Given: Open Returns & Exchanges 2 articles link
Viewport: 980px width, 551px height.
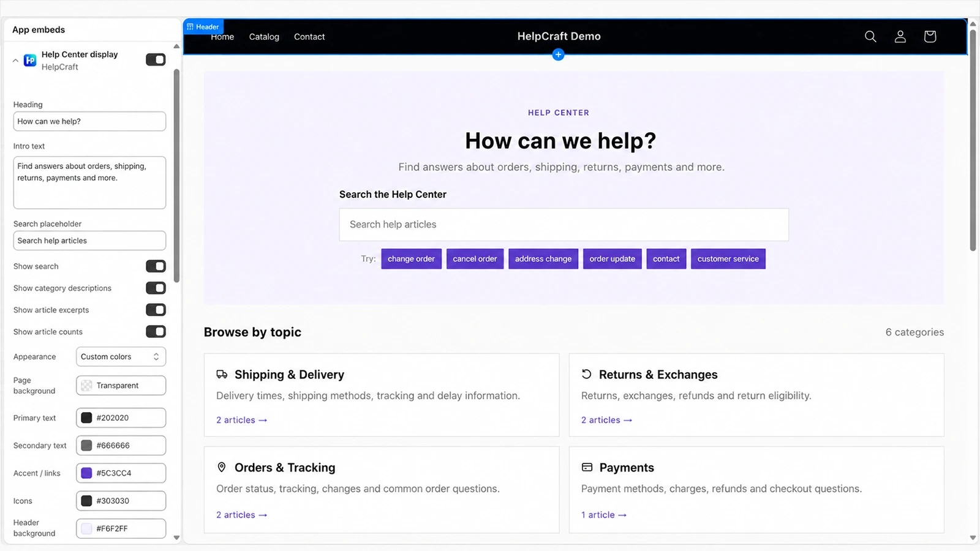Looking at the screenshot, I should (606, 420).
